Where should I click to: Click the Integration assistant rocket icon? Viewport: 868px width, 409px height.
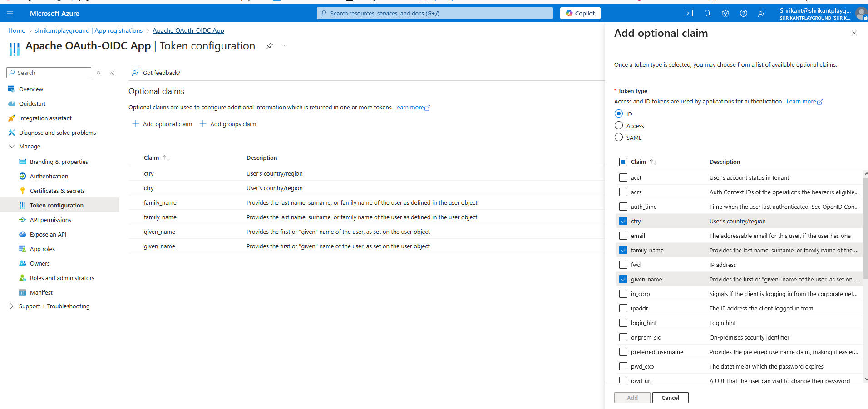tap(11, 118)
